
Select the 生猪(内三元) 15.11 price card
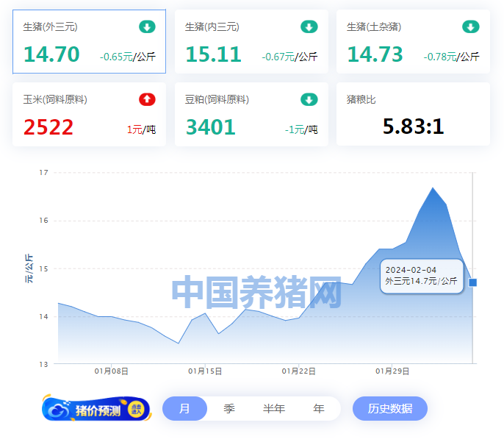click(x=251, y=42)
